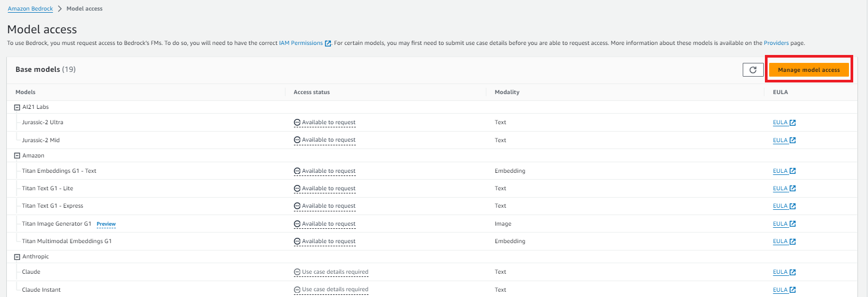Select Titan Multimodal Embeddings G1 model name
This screenshot has width=868, height=297.
(67, 242)
